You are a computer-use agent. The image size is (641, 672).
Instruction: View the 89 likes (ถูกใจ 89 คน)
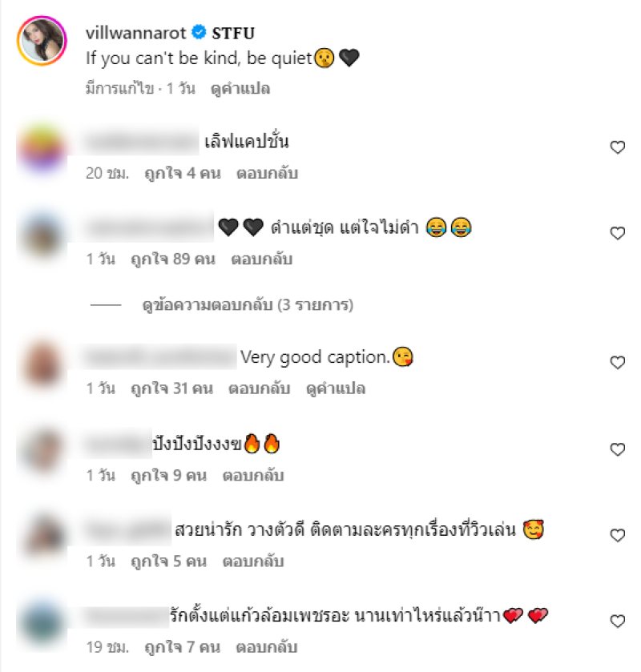point(173,259)
